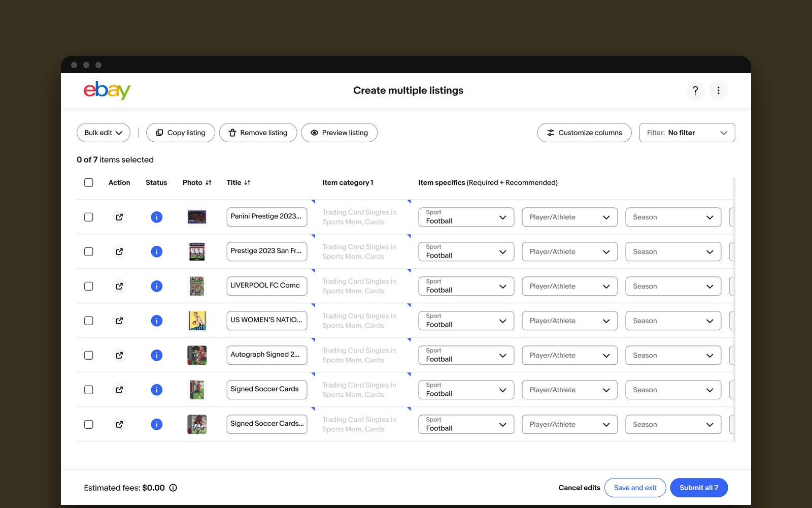Screen dimensions: 812x508
Task: Edit title field Panini Prestige 2023
Action: 267,217
